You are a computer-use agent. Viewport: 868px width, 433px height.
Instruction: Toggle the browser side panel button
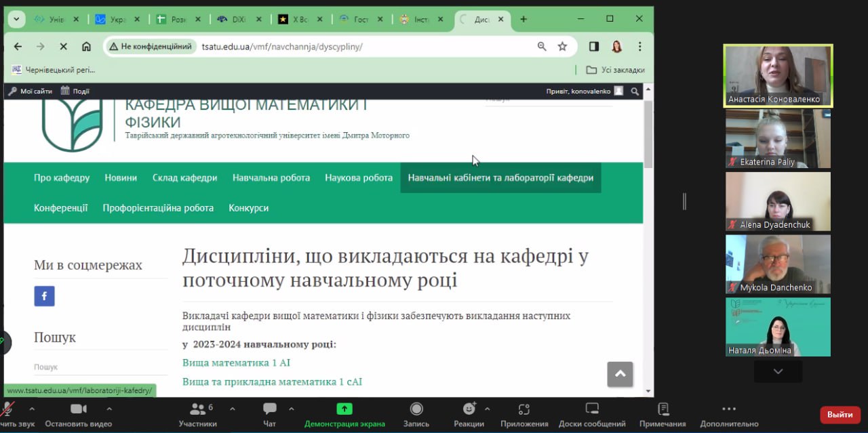(x=594, y=46)
